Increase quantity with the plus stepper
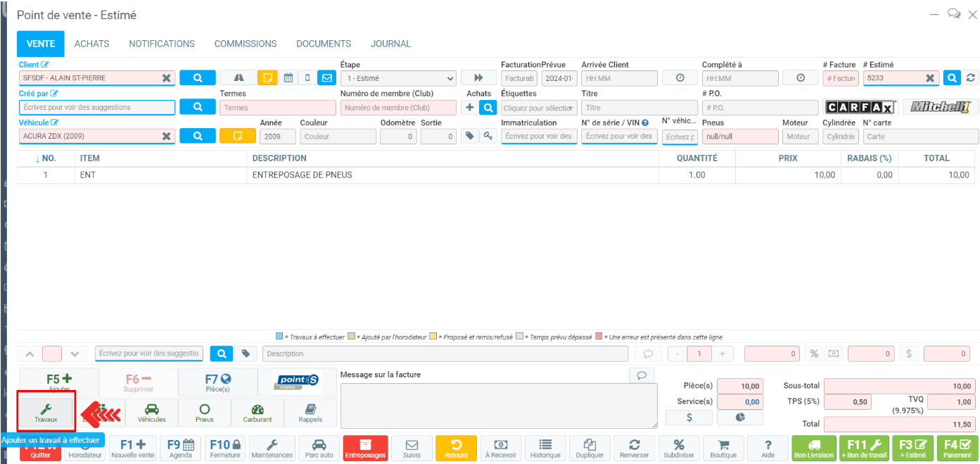Screen dimensions: 980x464 722,353
